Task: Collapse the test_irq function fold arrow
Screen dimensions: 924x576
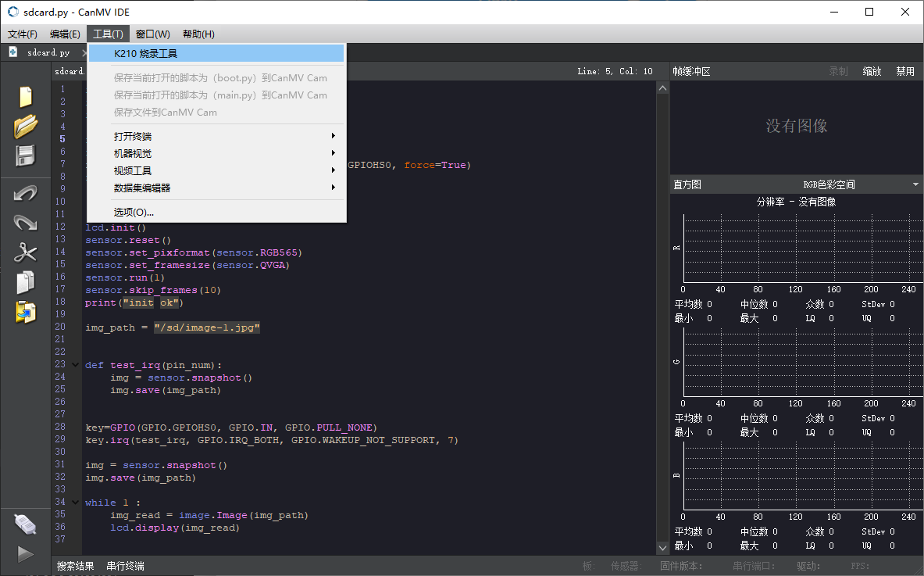Action: (76, 365)
